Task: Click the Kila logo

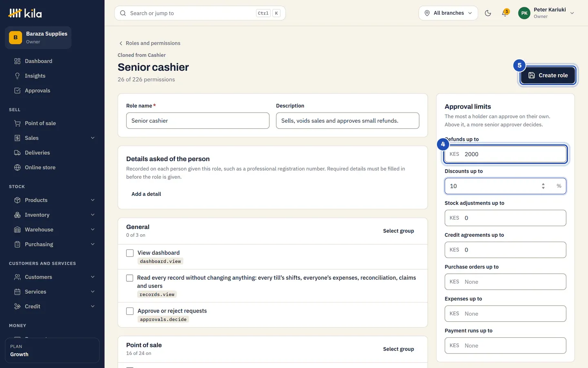Action: point(25,13)
